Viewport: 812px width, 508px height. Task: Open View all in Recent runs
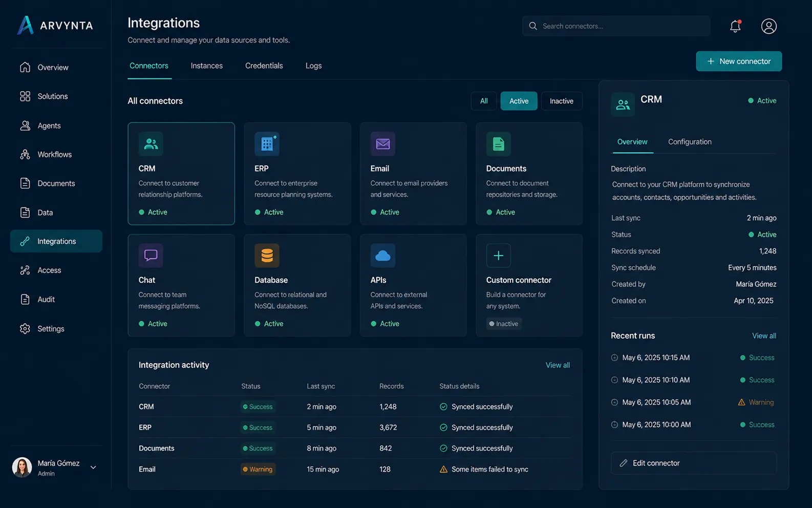click(764, 336)
